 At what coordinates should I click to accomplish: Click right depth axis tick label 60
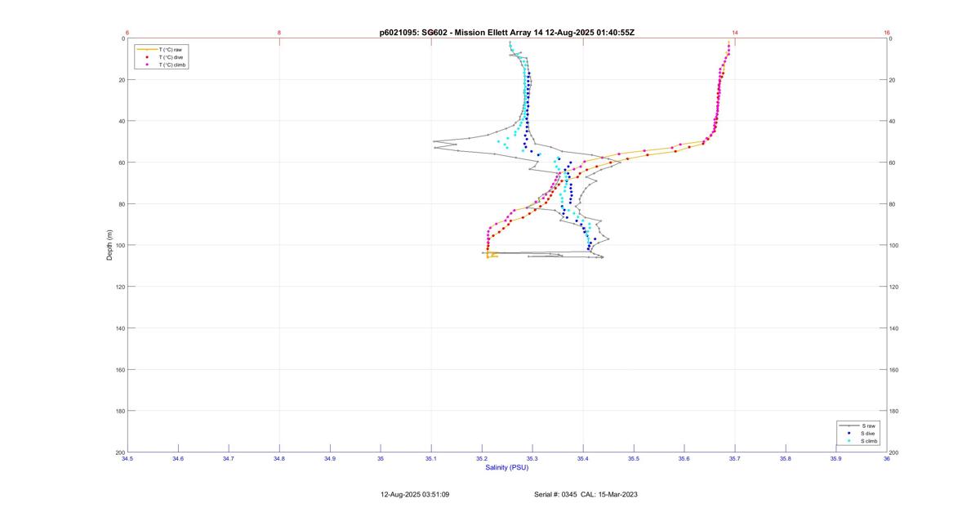pos(893,163)
